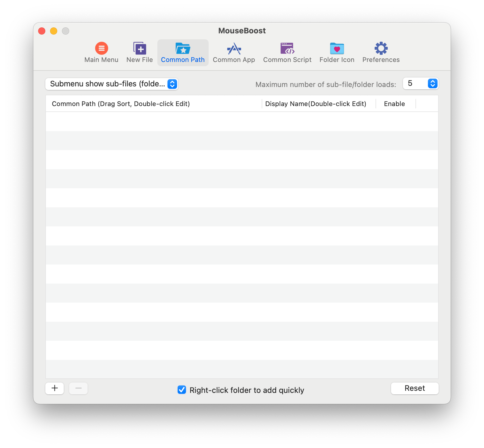This screenshot has width=484, height=448.
Task: Add a new common path with plus
Action: 55,388
